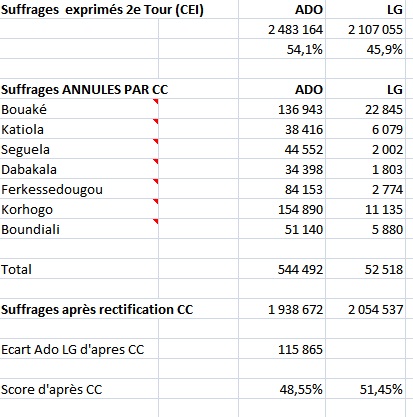Click the Katiola red comment marker

pyautogui.click(x=155, y=121)
